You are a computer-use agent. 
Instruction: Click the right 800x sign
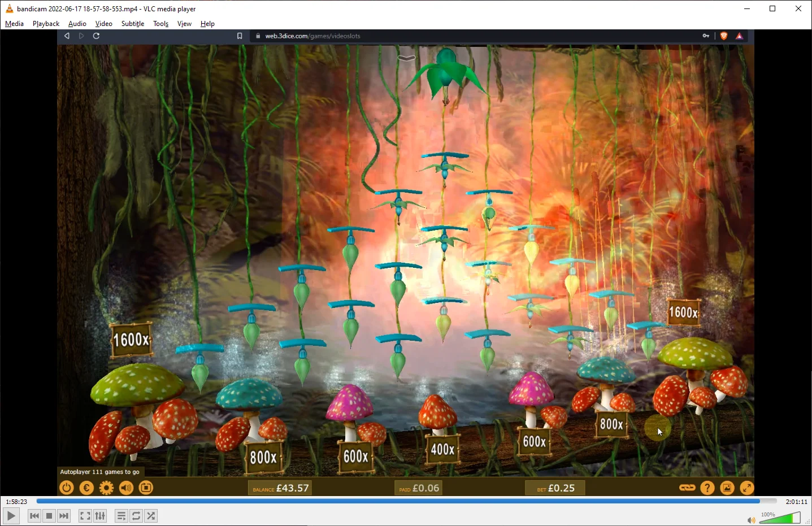[x=611, y=424]
